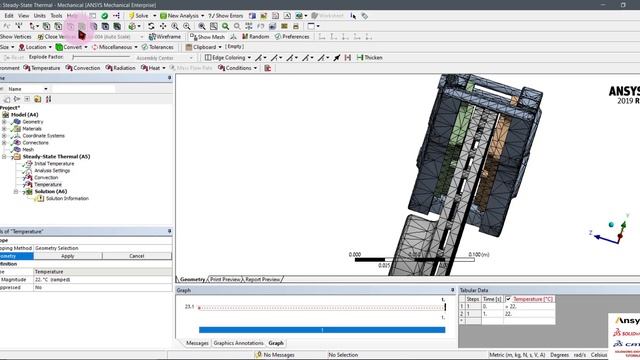Select the pan view icon
Image resolution: width=640 pixels, height=360 pixels.
(163, 26)
